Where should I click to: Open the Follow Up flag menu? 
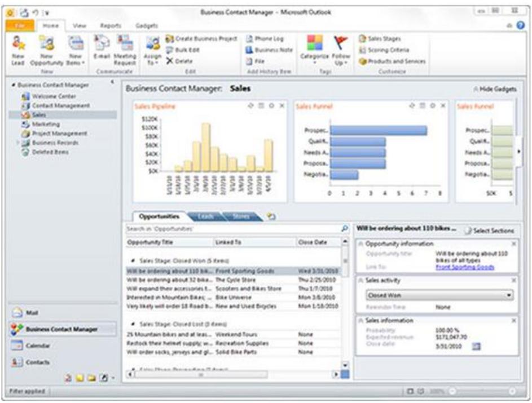coord(341,51)
